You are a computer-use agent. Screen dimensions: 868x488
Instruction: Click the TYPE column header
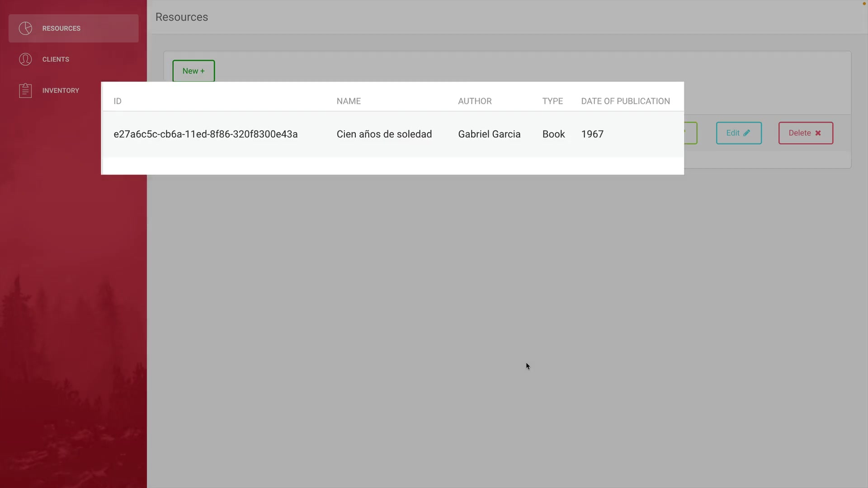click(x=552, y=101)
